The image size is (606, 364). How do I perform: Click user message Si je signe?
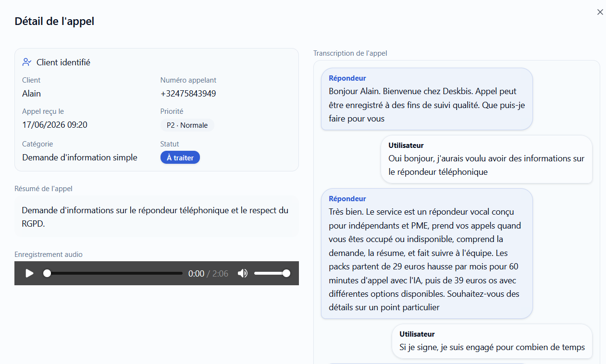(x=492, y=341)
